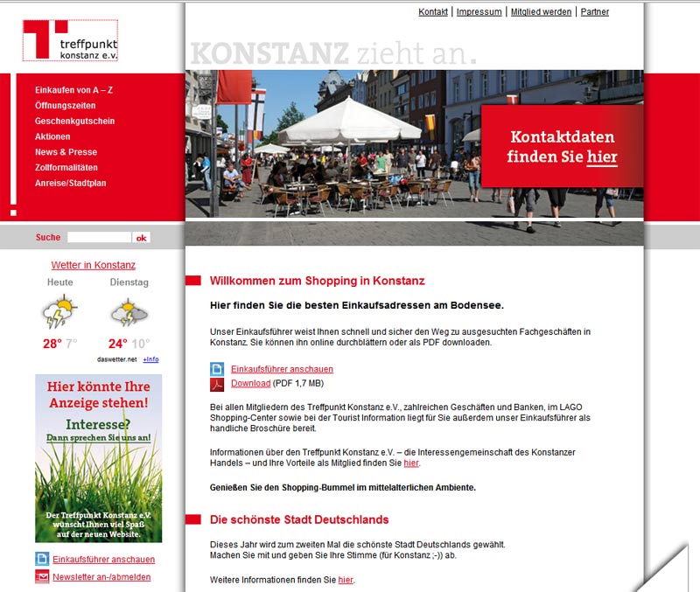
Task: Focus the Suche search text field
Action: pyautogui.click(x=99, y=237)
